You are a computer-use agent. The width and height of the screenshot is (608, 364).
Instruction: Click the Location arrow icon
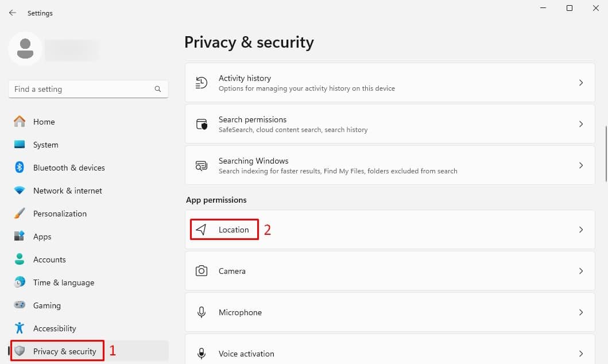coord(201,230)
